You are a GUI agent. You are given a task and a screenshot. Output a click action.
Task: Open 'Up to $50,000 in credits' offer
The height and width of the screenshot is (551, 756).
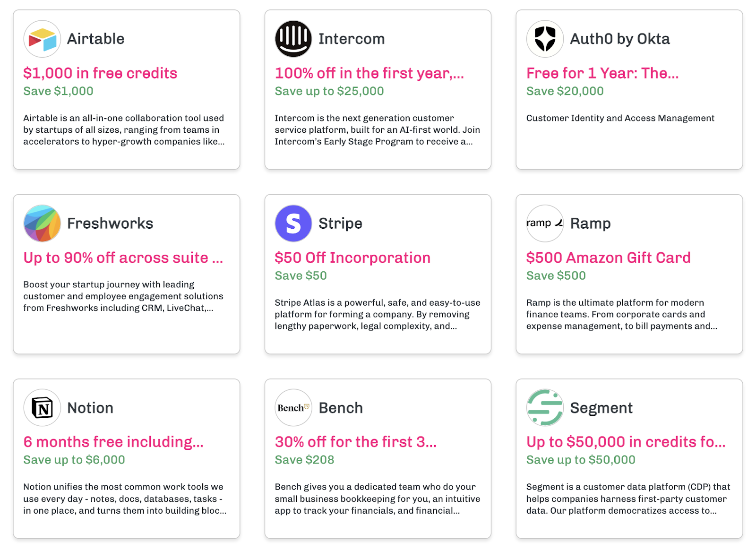click(626, 442)
